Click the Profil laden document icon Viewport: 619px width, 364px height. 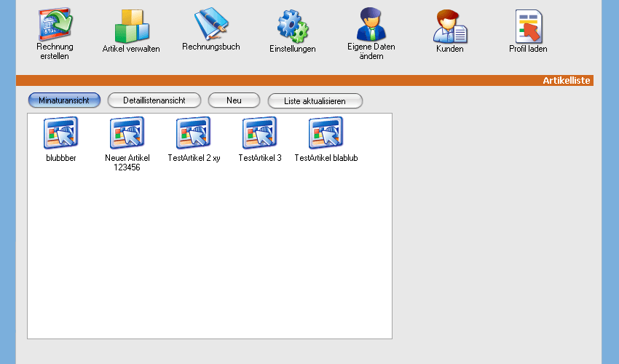[x=529, y=26]
